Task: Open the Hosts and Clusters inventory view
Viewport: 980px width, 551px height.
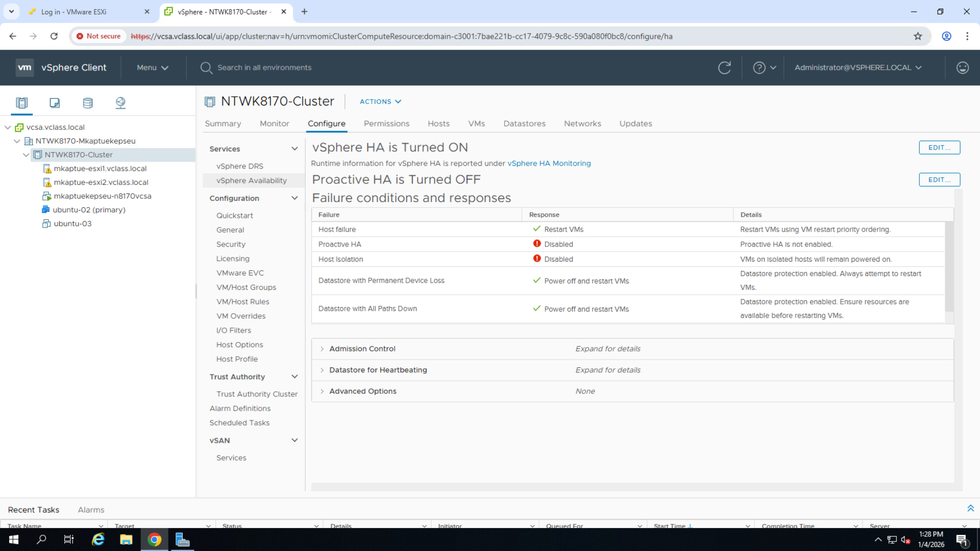Action: coord(21,103)
